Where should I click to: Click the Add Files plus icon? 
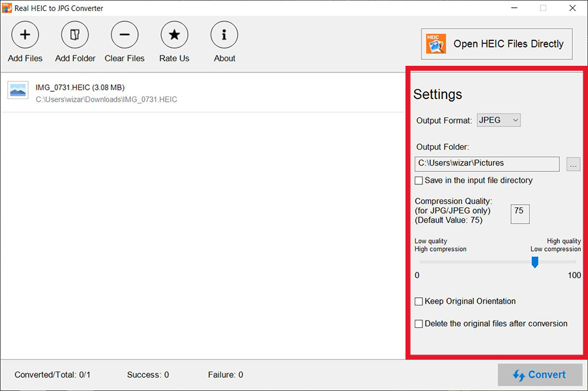click(x=25, y=35)
